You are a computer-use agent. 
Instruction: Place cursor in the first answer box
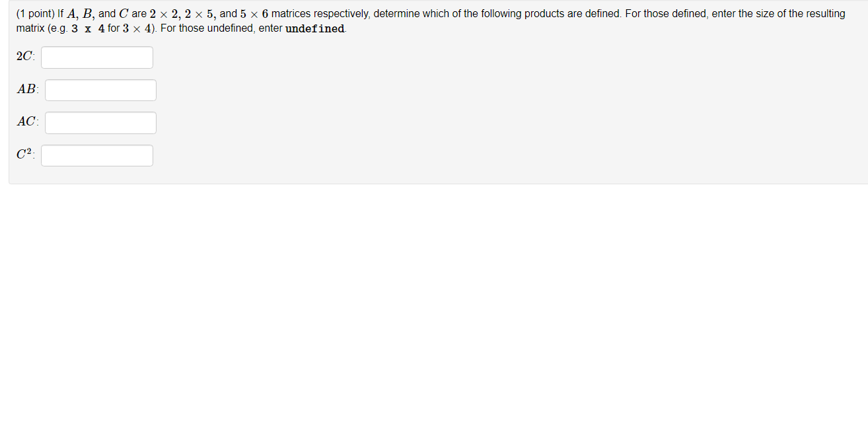click(96, 57)
